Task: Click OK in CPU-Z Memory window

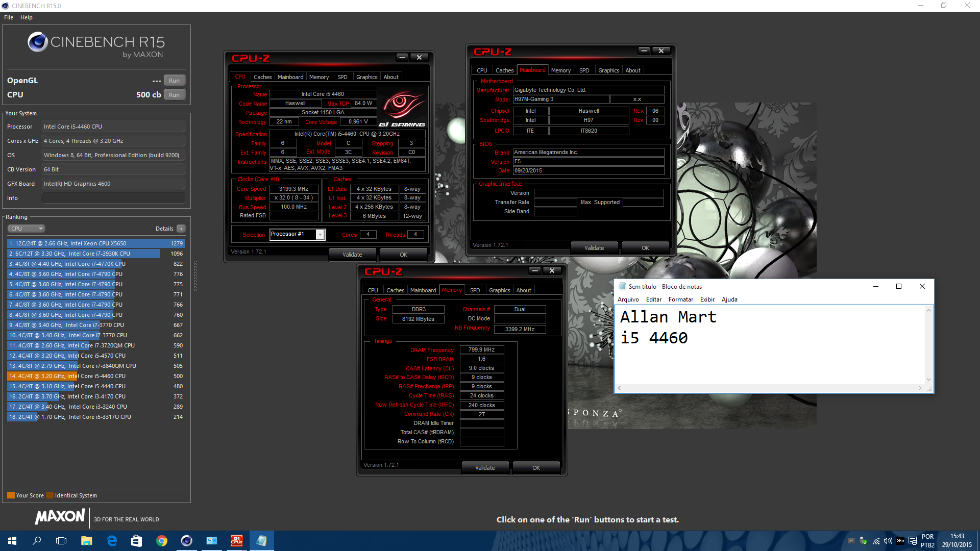Action: point(536,468)
